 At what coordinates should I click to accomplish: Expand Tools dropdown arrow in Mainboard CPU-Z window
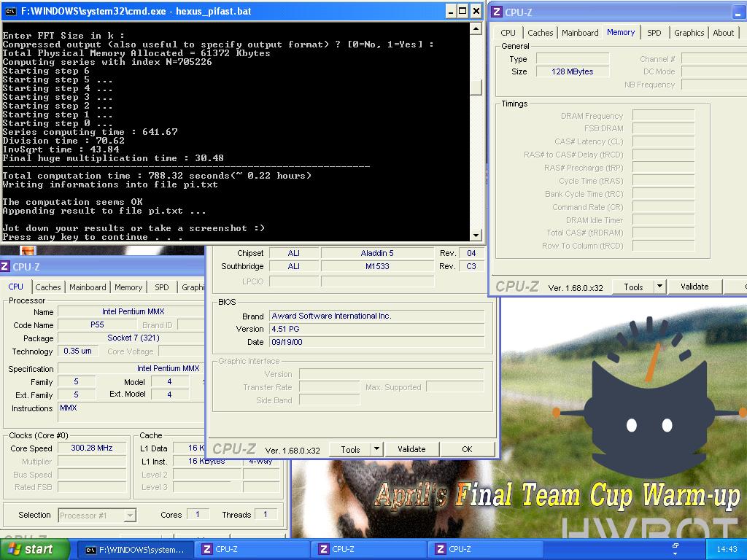(x=376, y=449)
